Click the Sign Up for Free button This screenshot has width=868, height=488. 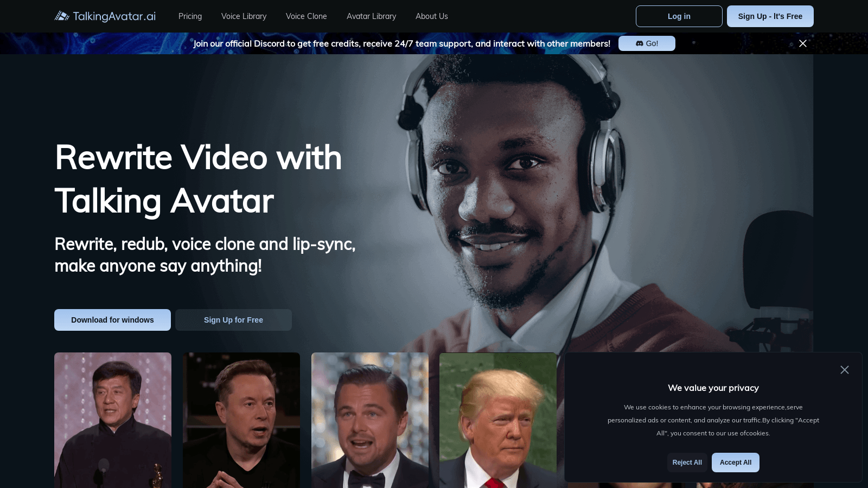pyautogui.click(x=233, y=320)
